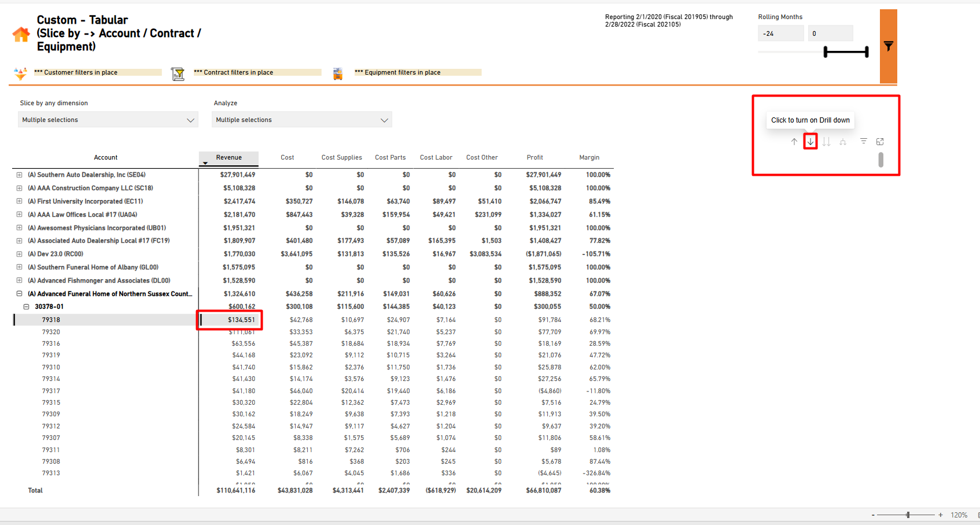This screenshot has height=525, width=980.
Task: Expand Dev 23.0 (RC00) row
Action: click(19, 254)
